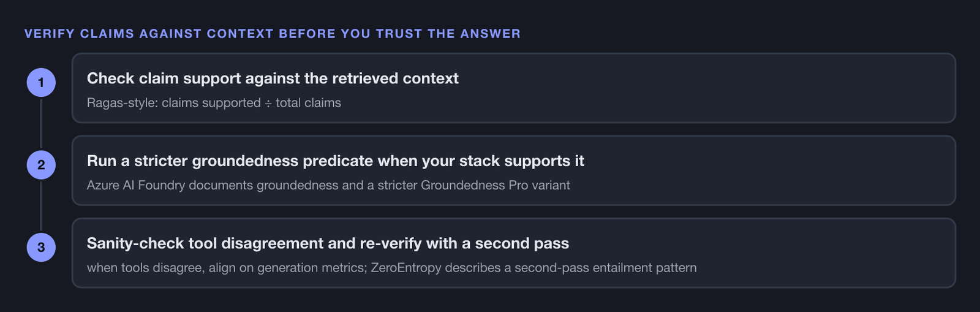
Task: Click connector line between steps 2 and 3
Action: point(41,206)
